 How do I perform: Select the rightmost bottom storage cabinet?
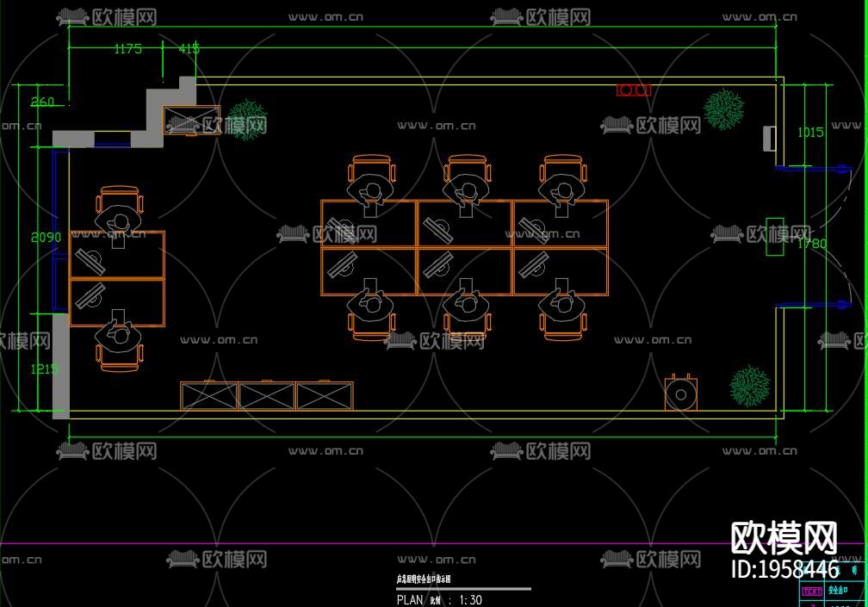point(325,396)
